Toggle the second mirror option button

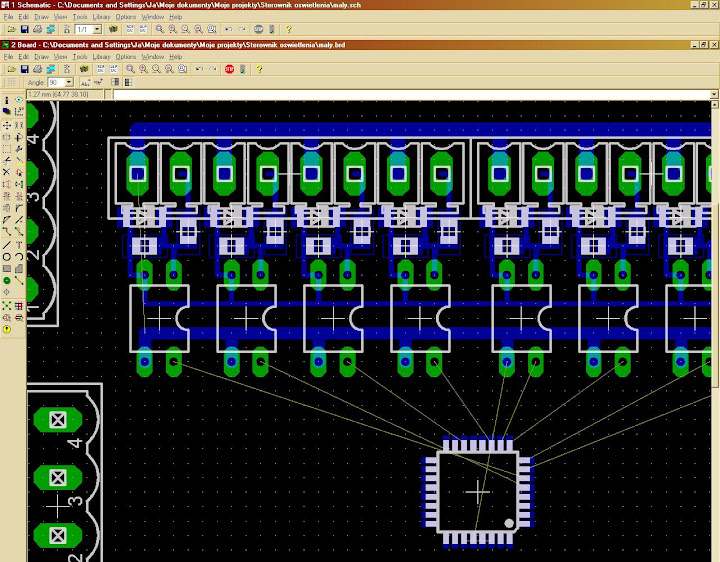pos(128,82)
